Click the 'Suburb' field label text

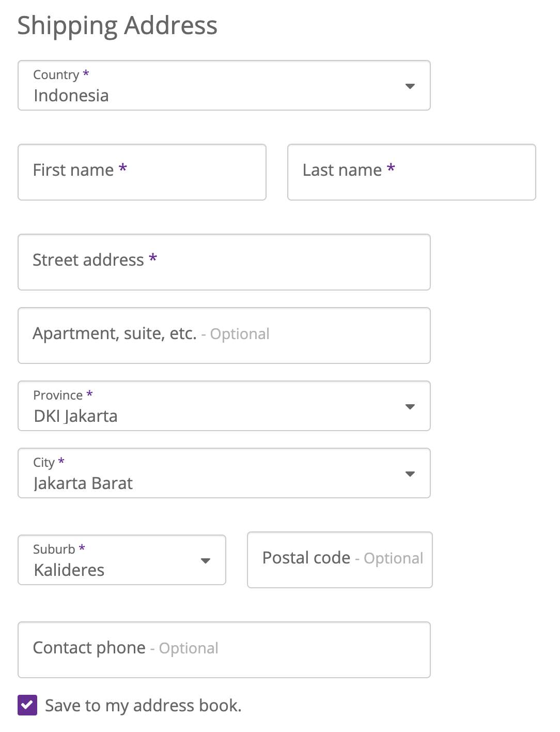(x=54, y=550)
